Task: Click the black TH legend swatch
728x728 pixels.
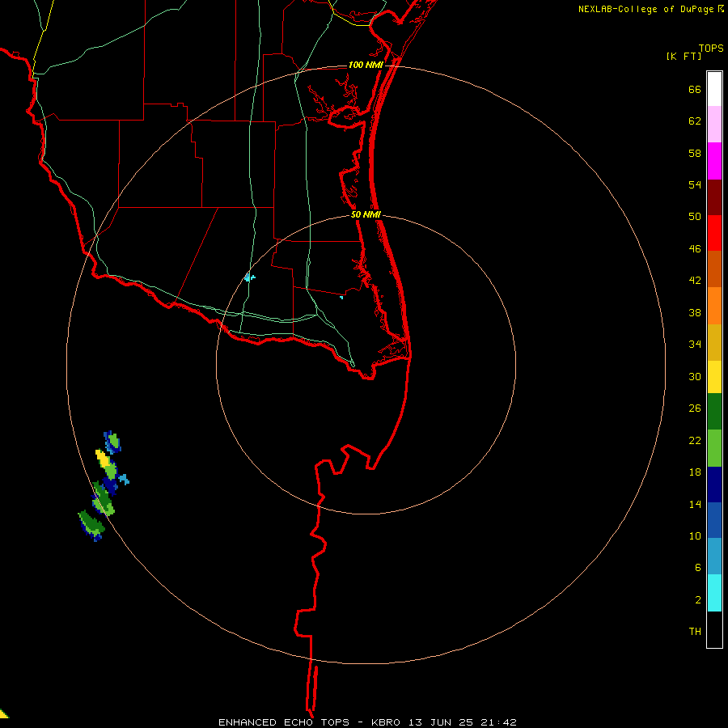Action: click(x=714, y=629)
